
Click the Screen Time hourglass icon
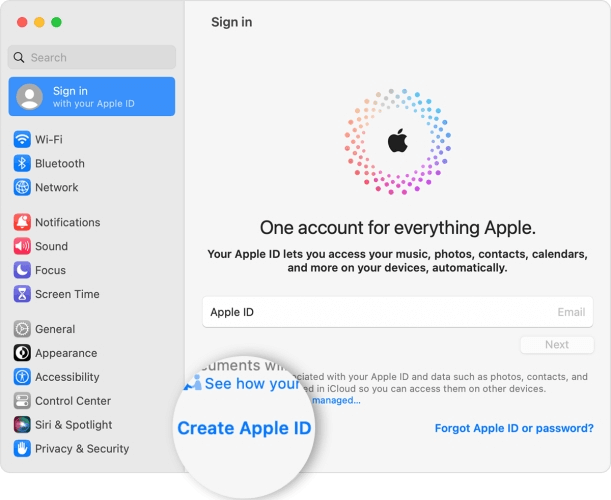tap(22, 294)
